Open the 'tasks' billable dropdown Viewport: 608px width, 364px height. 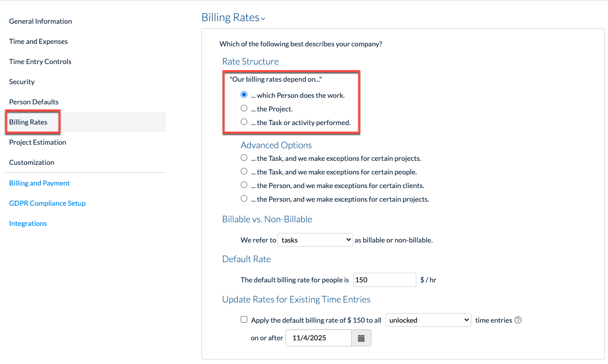[x=315, y=240]
